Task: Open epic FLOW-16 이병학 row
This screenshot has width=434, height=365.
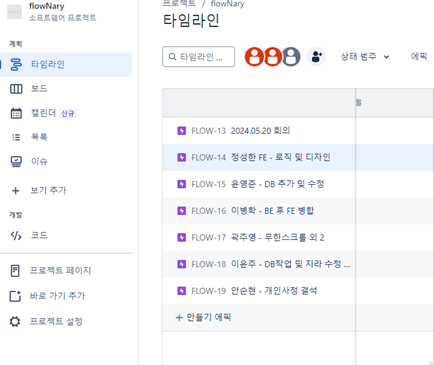Action: click(259, 211)
